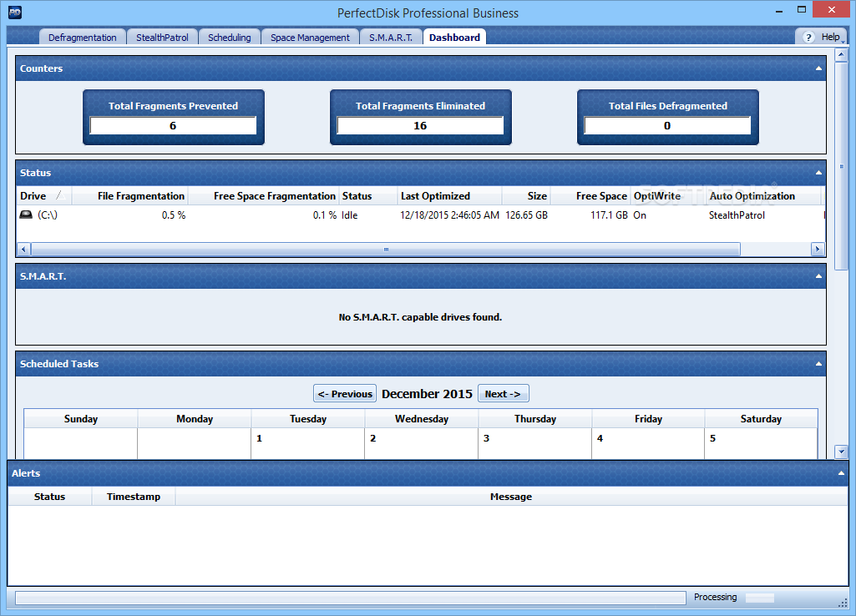Screen dimensions: 856x616
Task: Select the (C:\) drive row
Action: coord(420,215)
